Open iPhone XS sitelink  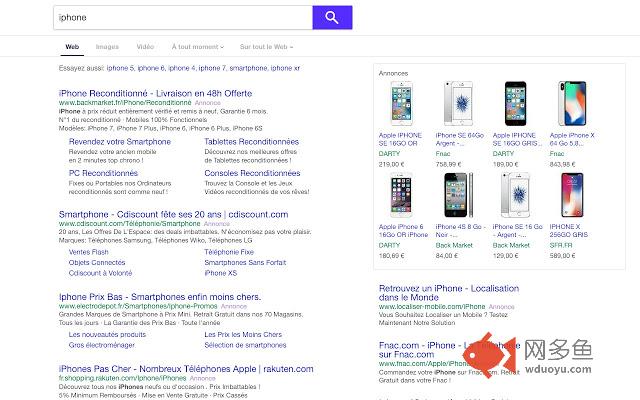pos(220,273)
